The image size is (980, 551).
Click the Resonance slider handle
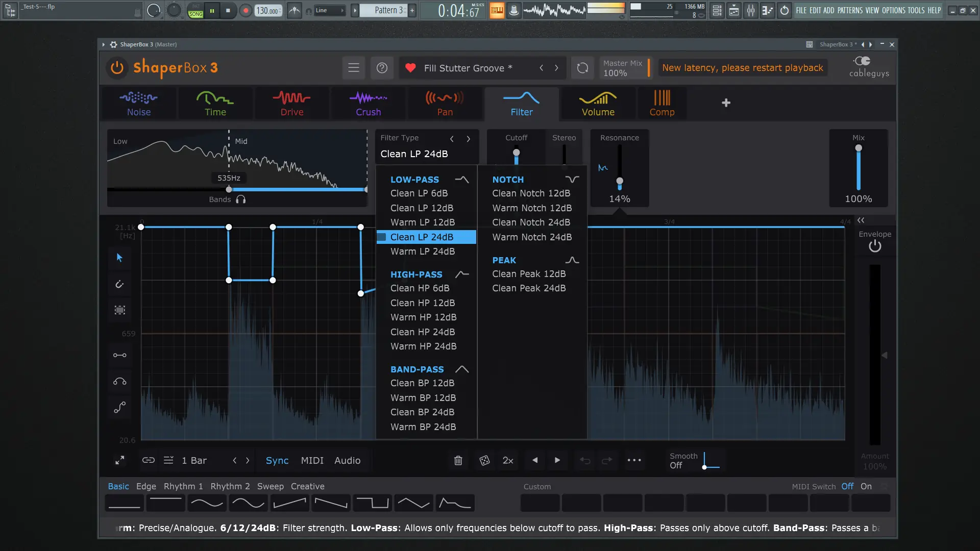click(619, 181)
